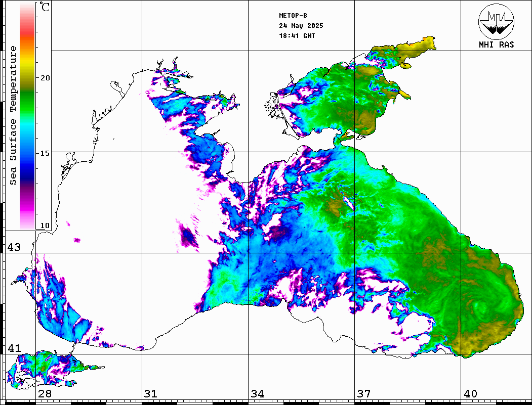Click longitude label '31'
The image size is (532, 405).
point(151,394)
